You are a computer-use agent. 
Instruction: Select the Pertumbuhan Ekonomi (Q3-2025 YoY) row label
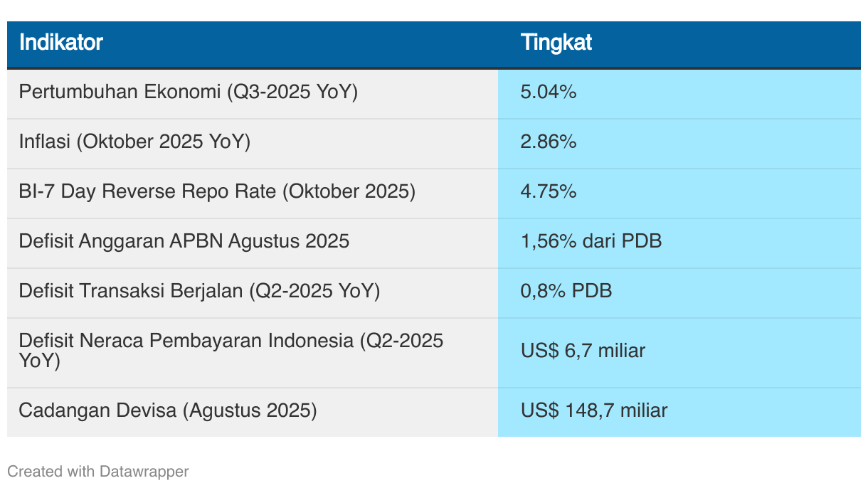click(x=189, y=92)
